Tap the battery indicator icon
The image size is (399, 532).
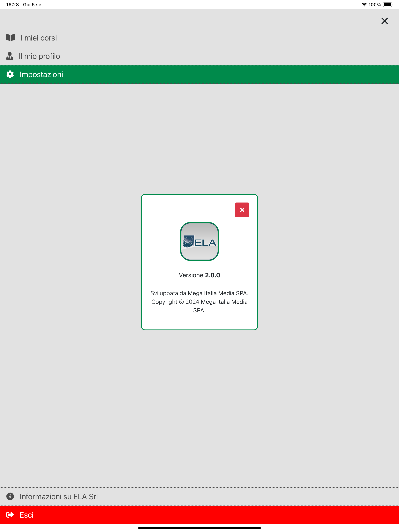click(x=388, y=4)
